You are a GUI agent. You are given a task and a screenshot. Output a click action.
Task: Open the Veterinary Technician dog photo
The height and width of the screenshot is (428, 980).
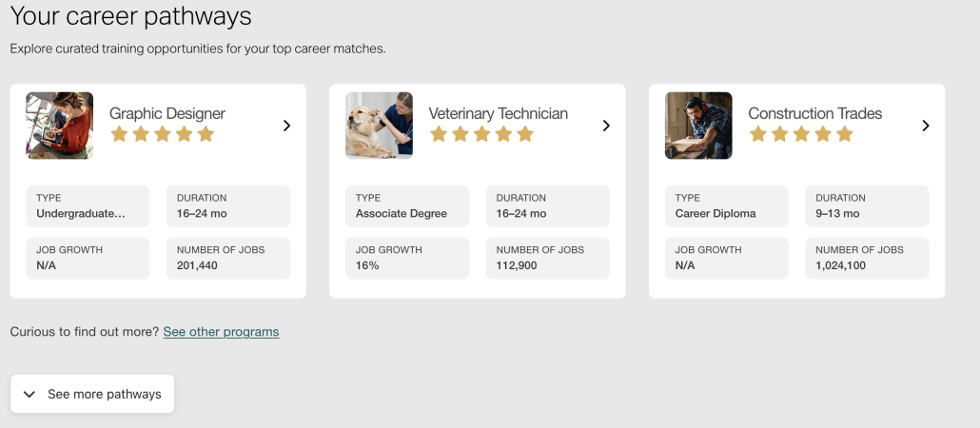tap(379, 126)
